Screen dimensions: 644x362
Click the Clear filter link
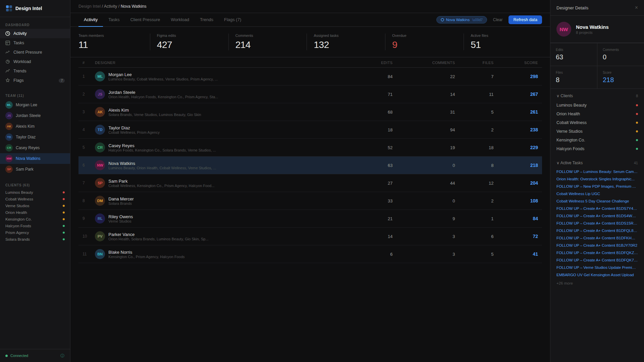coord(497,20)
